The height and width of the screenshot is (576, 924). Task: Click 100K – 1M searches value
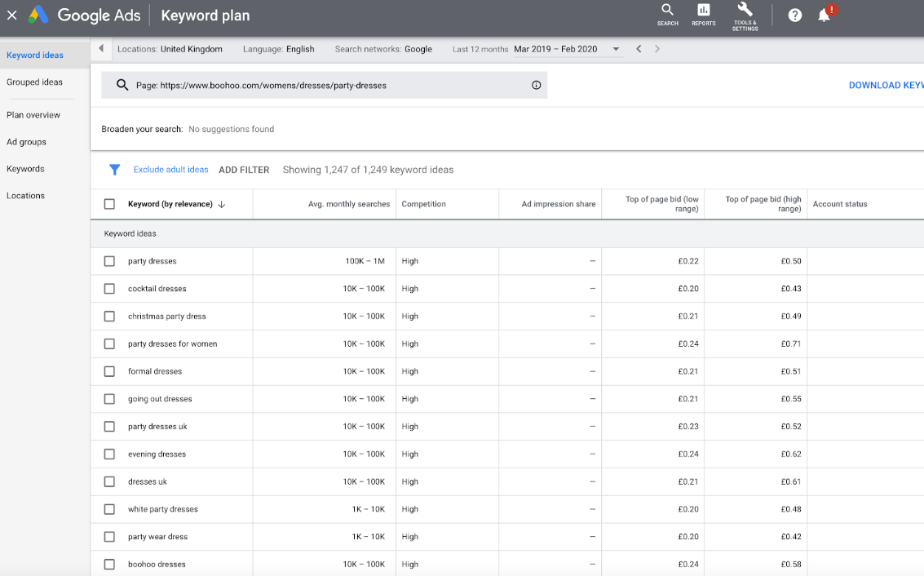(x=365, y=261)
